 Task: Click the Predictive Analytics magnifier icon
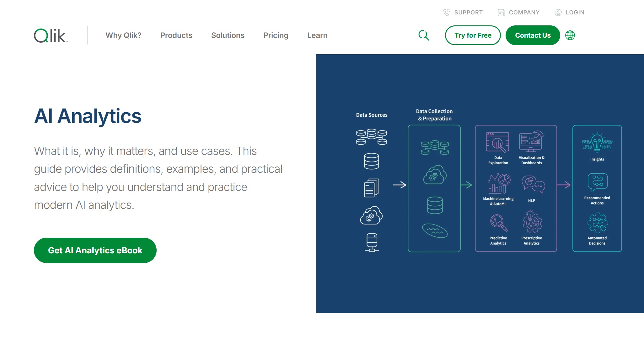(497, 223)
